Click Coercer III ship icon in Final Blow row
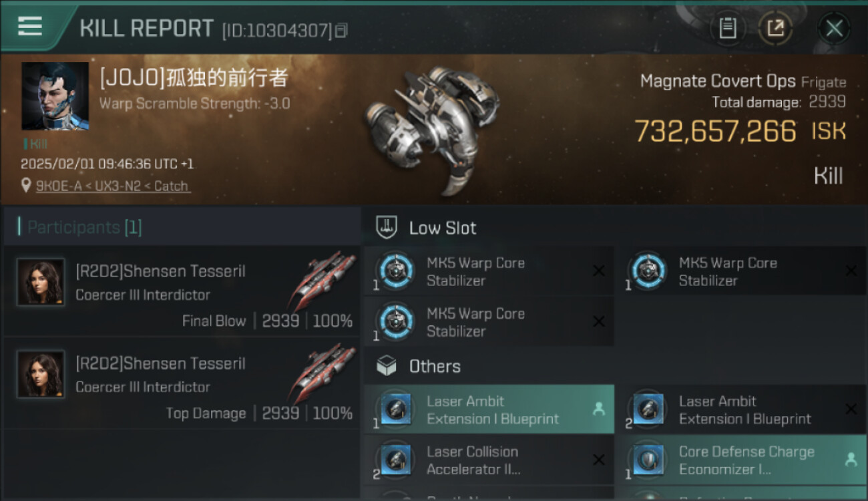This screenshot has width=868, height=501. click(x=324, y=281)
